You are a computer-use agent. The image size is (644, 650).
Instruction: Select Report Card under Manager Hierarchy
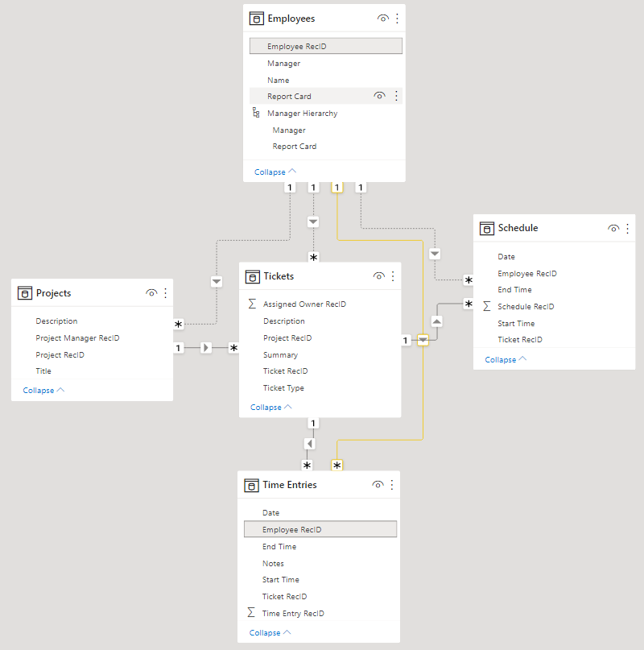[295, 147]
